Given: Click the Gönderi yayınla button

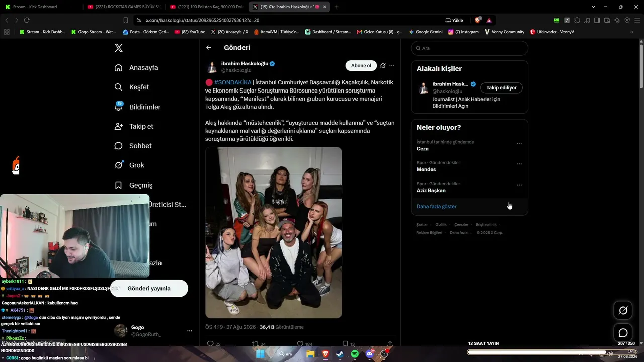Looking at the screenshot, I should coord(149,288).
